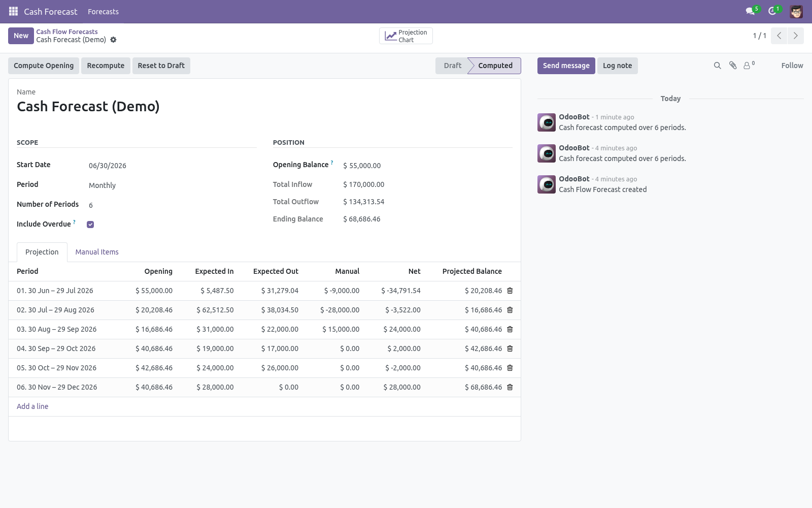This screenshot has height=508, width=812.
Task: Delete the 30 Jun – 29 Jul 2026 line
Action: click(x=510, y=291)
